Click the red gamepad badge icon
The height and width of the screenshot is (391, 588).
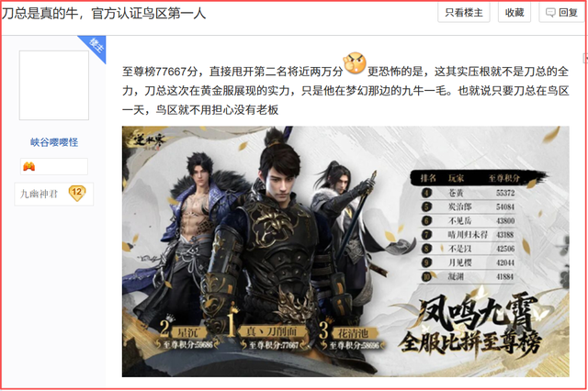point(28,166)
